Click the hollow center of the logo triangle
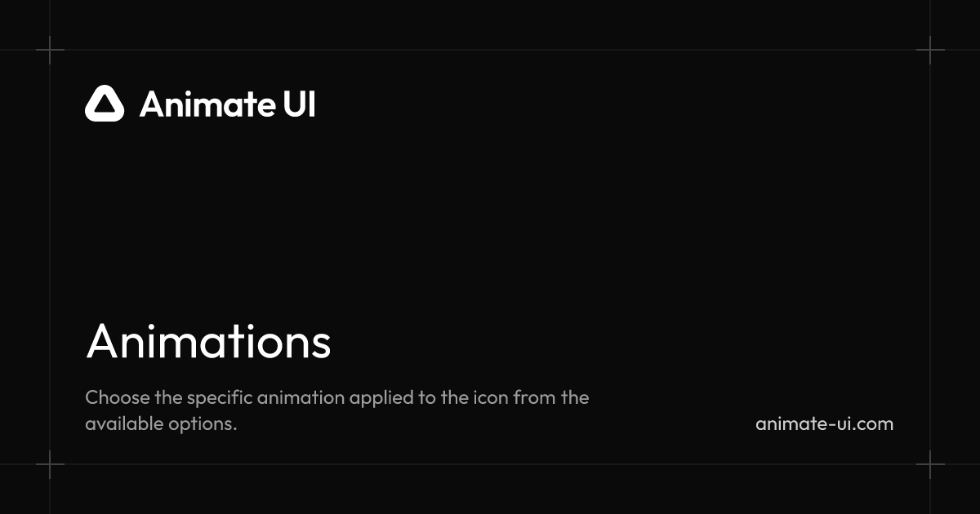Image resolution: width=980 pixels, height=514 pixels. [105, 106]
